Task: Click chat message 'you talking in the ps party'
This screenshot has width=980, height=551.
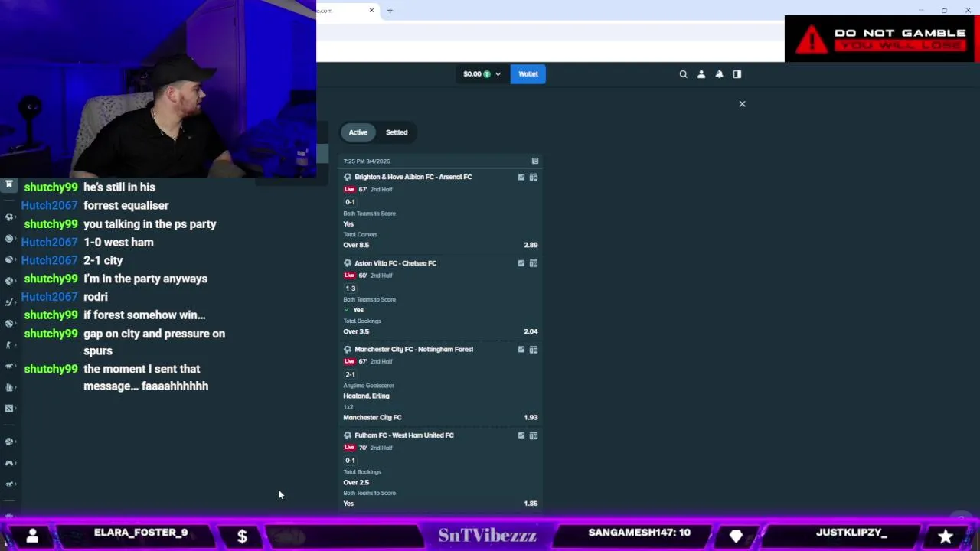Action: coord(150,223)
